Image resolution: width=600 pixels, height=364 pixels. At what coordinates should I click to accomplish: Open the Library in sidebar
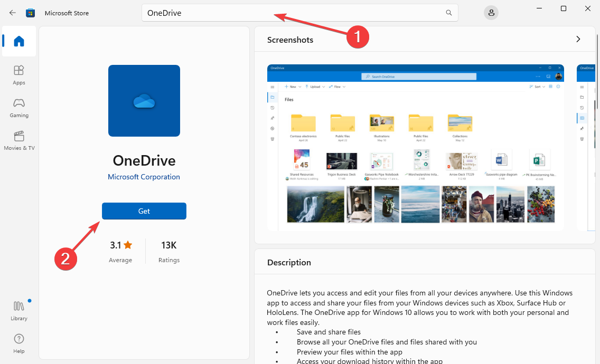tap(19, 311)
